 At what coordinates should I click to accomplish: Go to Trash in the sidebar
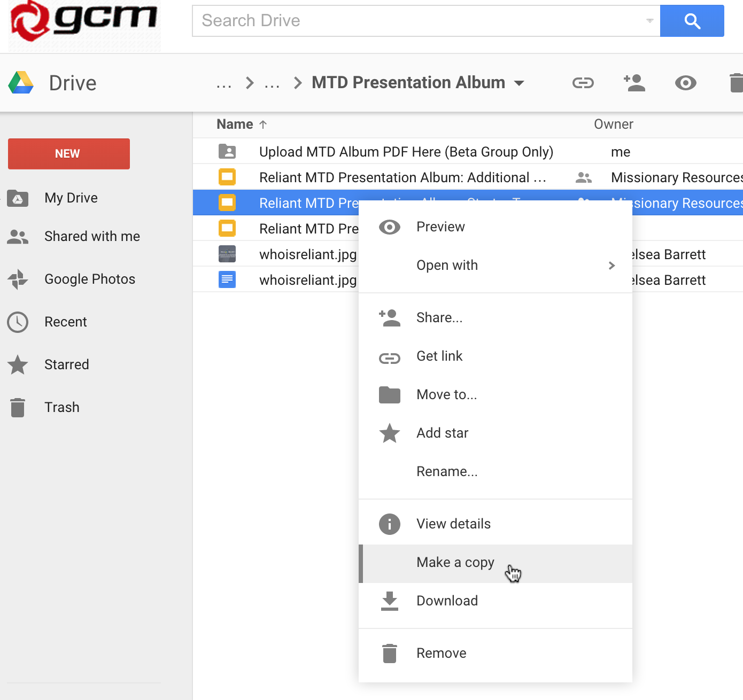tap(61, 407)
